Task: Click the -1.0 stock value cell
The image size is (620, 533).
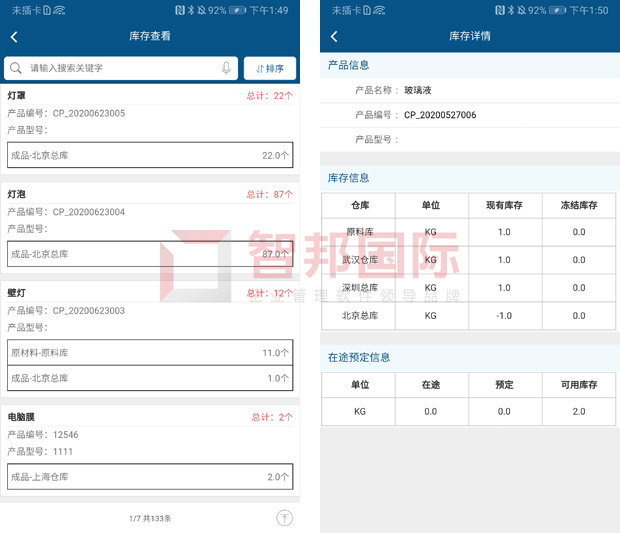Action: [504, 316]
